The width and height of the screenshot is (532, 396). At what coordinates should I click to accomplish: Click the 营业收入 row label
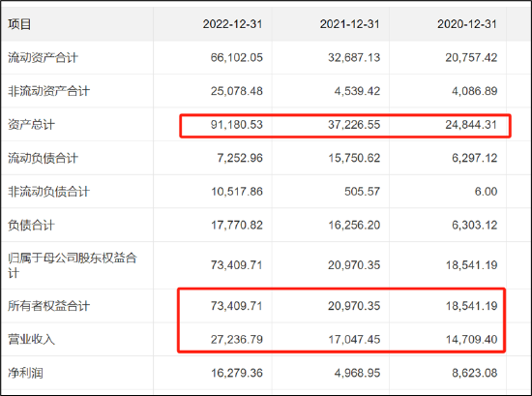tap(31, 339)
